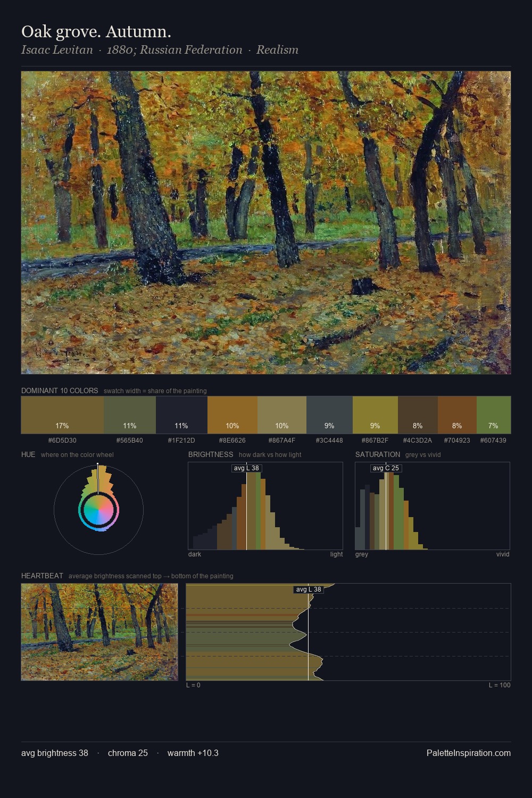
Task: Click the #565B40 color swatch
Action: pyautogui.click(x=130, y=415)
